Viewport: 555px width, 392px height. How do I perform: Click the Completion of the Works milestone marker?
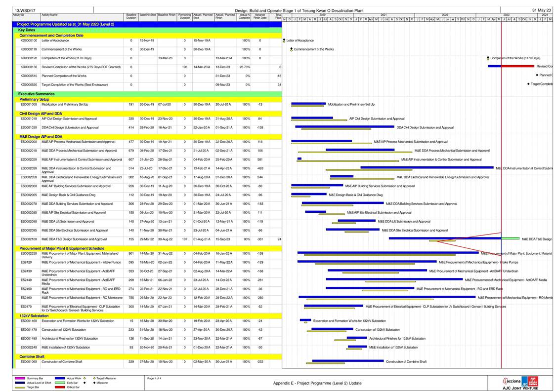(488, 58)
